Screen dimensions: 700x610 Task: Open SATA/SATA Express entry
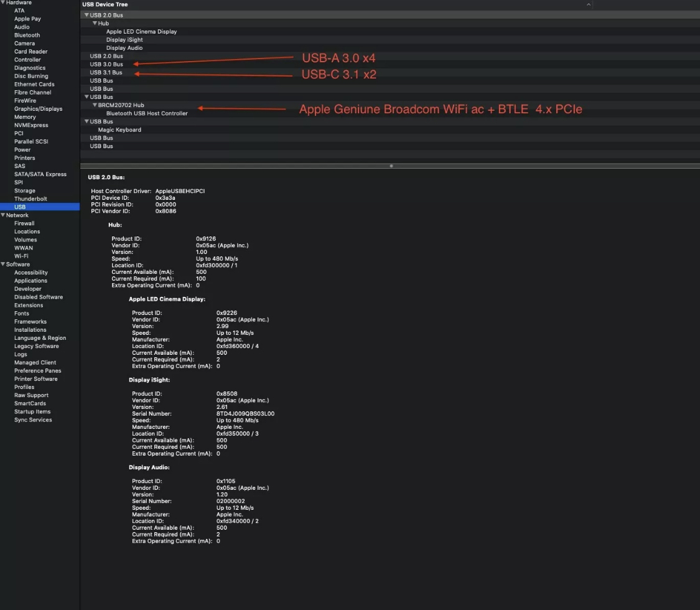pos(40,174)
